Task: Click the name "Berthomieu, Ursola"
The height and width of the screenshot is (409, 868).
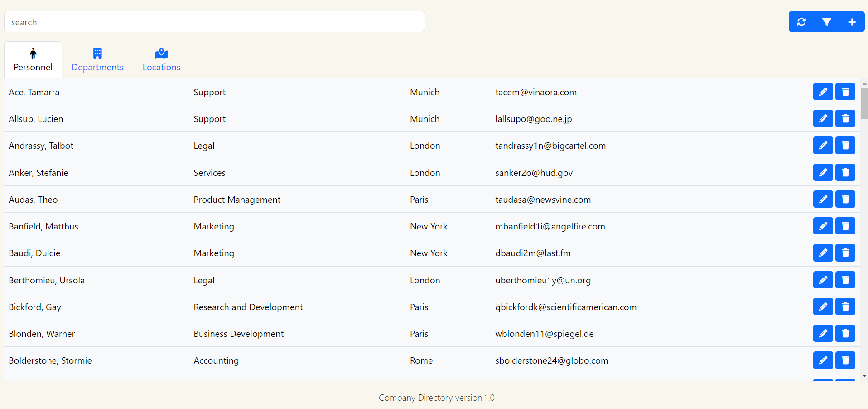Action: 47,280
